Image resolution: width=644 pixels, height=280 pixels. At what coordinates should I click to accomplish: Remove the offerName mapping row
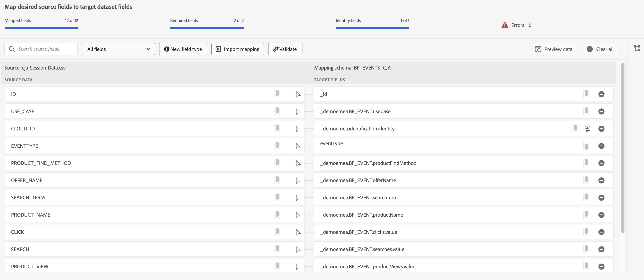tap(601, 180)
